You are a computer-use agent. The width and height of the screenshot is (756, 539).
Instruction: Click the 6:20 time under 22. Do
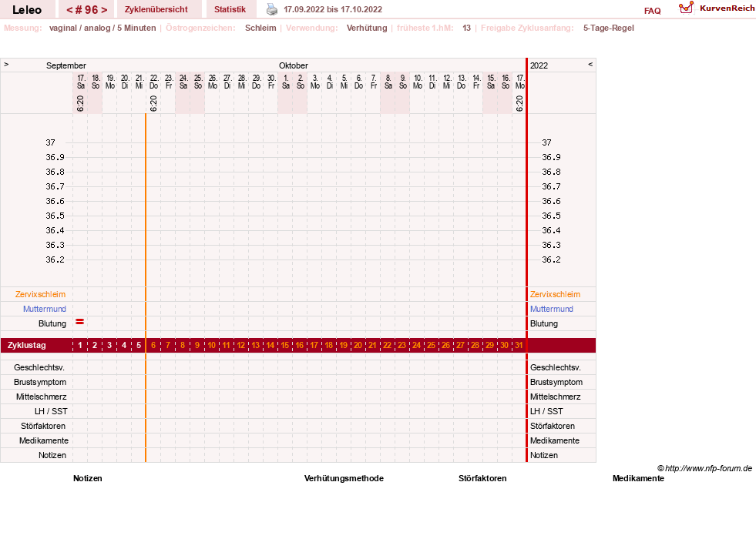[x=153, y=103]
